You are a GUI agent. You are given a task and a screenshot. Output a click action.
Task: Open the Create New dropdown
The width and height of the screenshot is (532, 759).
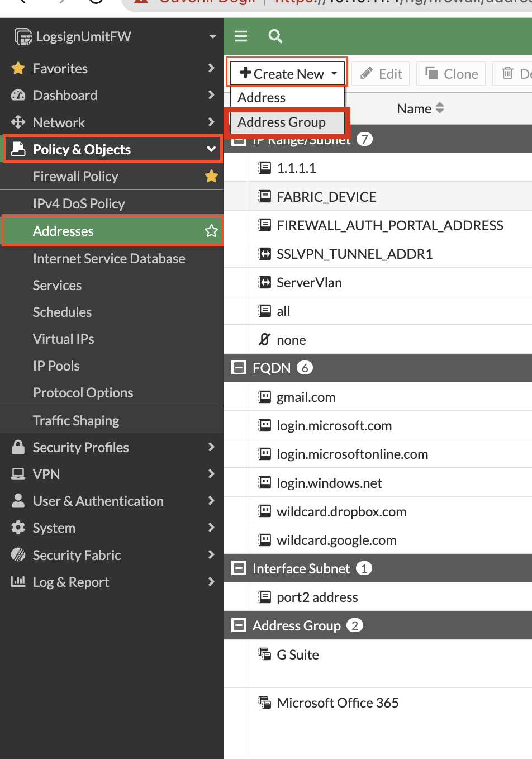tap(288, 73)
